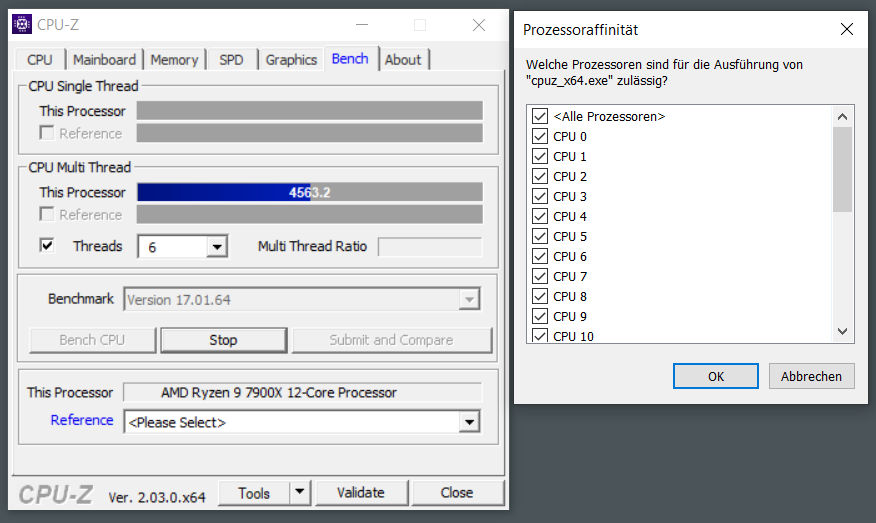876x523 pixels.
Task: Uncheck CPU 4 in affinity list
Action: [540, 216]
